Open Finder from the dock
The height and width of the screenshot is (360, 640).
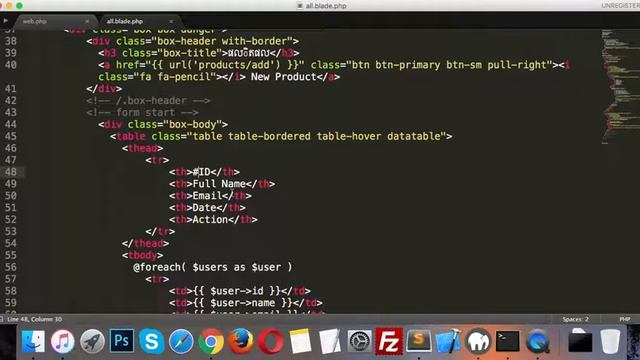click(x=33, y=341)
